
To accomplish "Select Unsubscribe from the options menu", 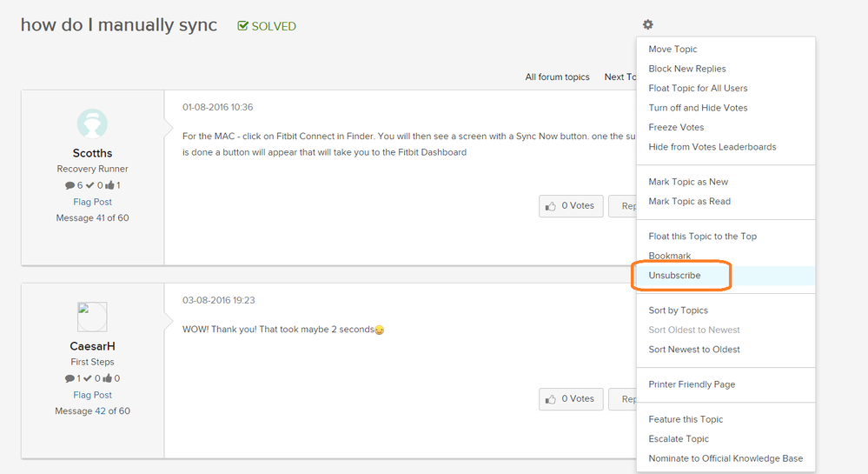I will [x=674, y=276].
